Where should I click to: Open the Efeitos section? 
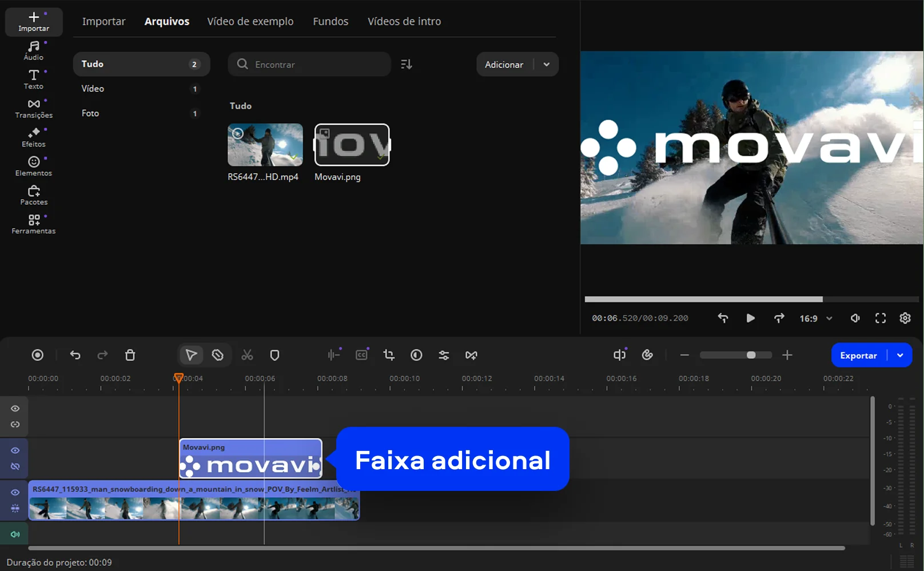(34, 137)
